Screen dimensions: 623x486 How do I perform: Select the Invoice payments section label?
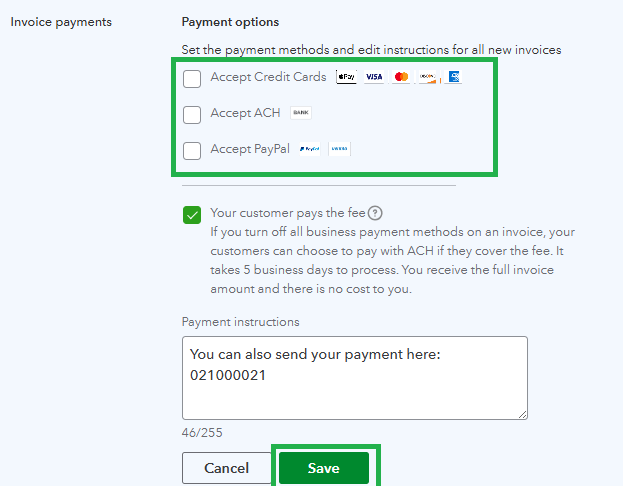click(61, 22)
